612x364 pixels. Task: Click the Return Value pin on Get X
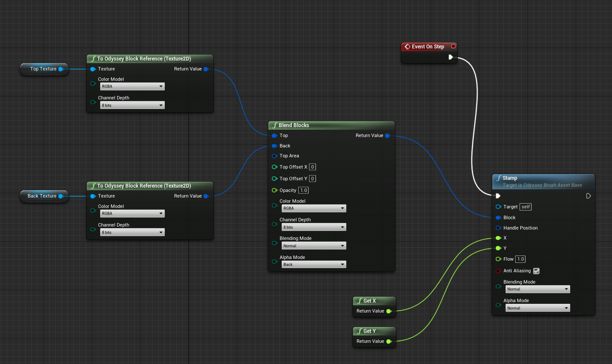[x=389, y=311]
